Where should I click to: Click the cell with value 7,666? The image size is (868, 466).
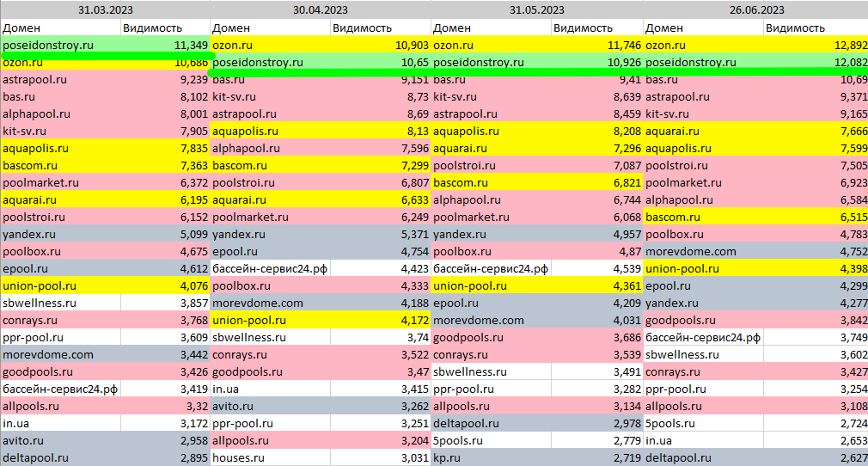click(x=816, y=131)
